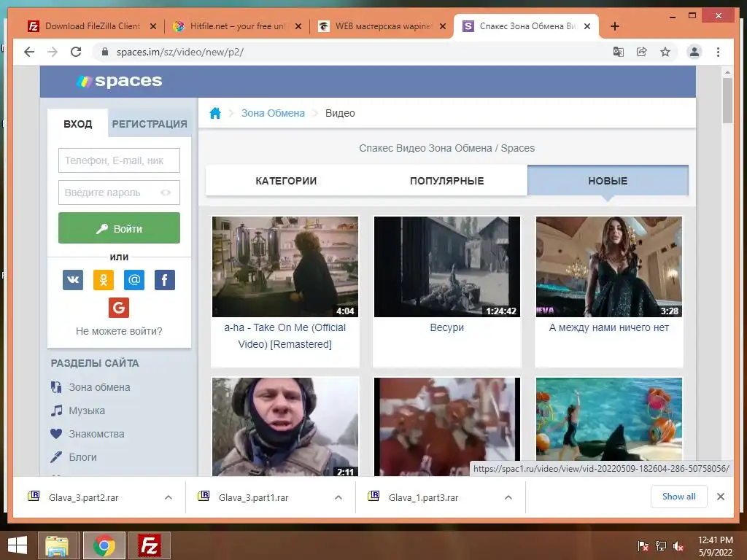Click the phone/e-mail login field

point(119,160)
